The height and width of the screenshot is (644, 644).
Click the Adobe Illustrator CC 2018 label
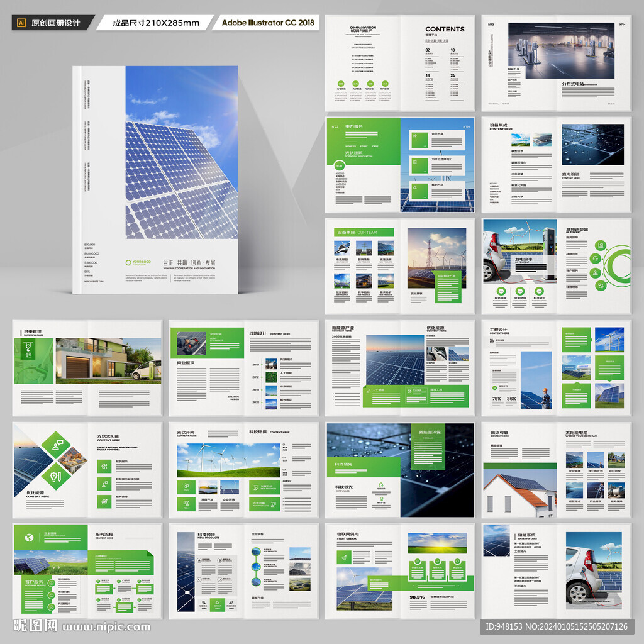pos(268,23)
